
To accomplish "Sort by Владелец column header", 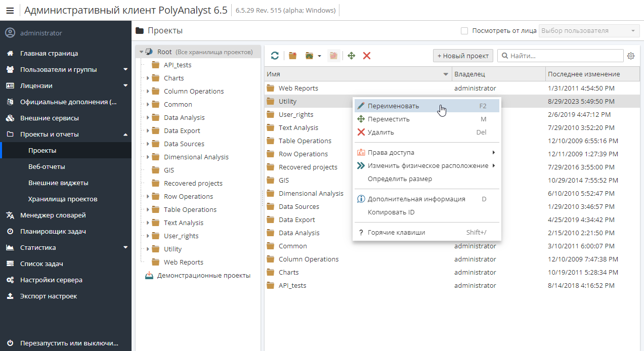I will (498, 74).
